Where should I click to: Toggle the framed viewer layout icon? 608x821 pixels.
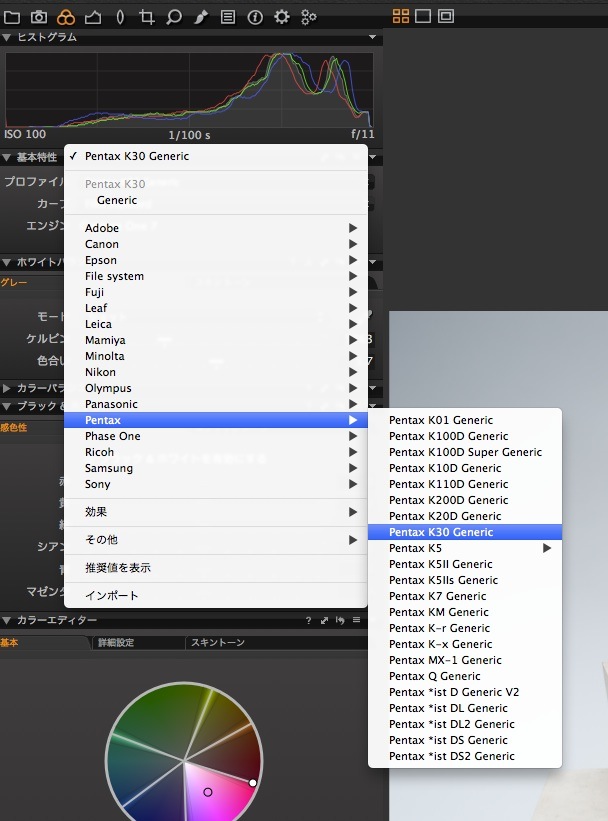[x=446, y=16]
